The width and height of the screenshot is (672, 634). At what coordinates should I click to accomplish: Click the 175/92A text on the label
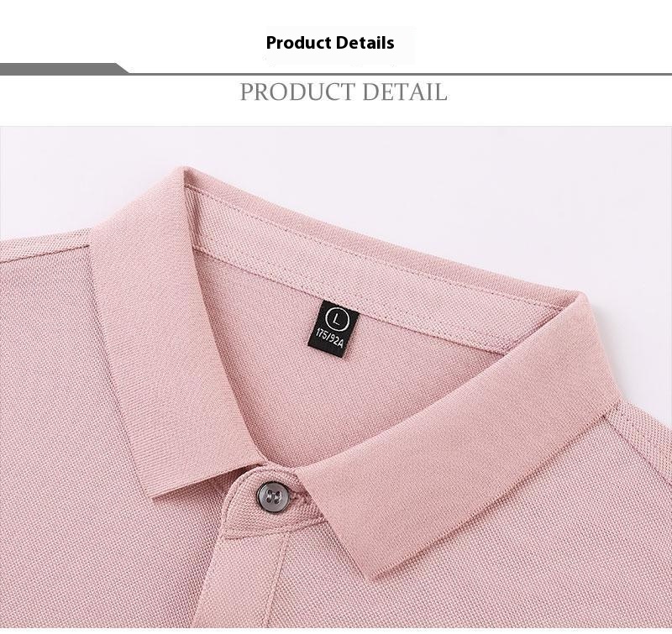pos(330,338)
